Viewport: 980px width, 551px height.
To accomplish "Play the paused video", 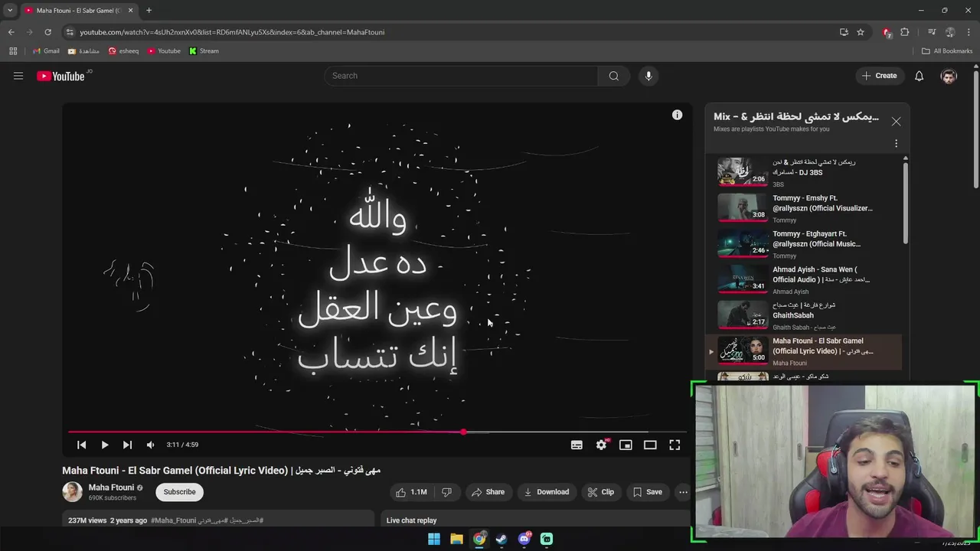I will [105, 445].
